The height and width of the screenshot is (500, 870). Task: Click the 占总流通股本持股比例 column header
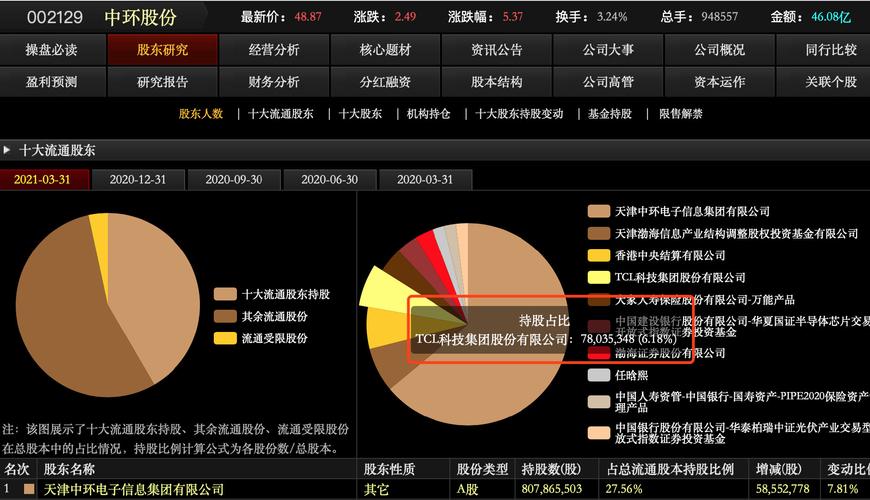click(x=670, y=469)
